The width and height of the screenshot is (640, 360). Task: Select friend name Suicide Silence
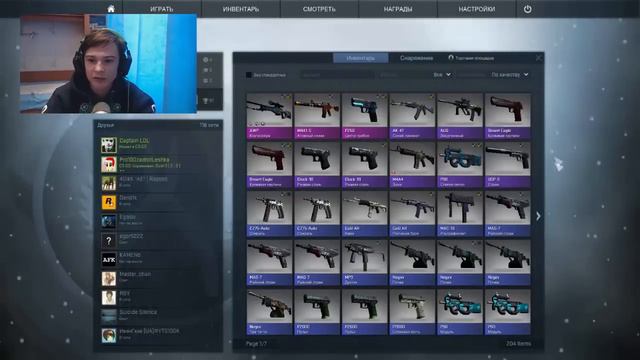pos(138,312)
